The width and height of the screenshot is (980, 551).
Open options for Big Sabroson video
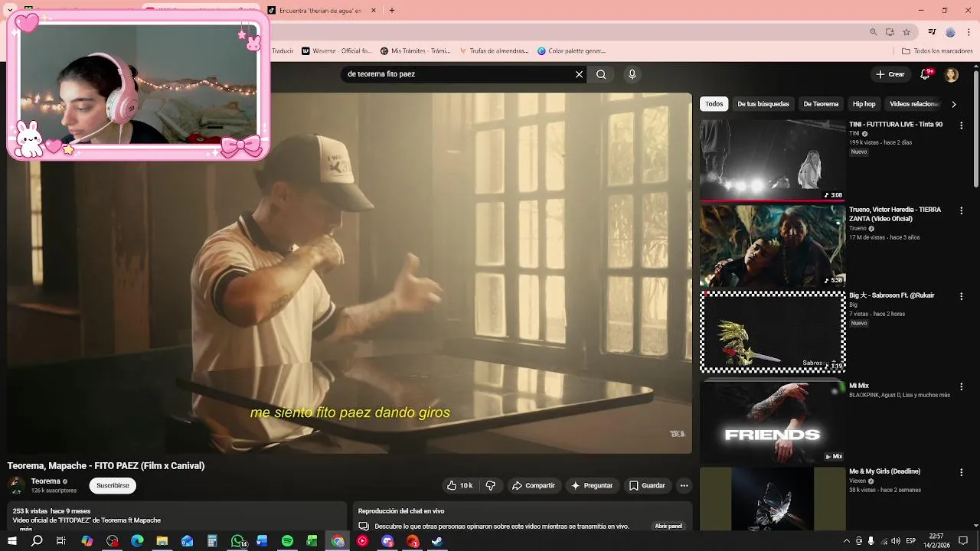tap(961, 295)
